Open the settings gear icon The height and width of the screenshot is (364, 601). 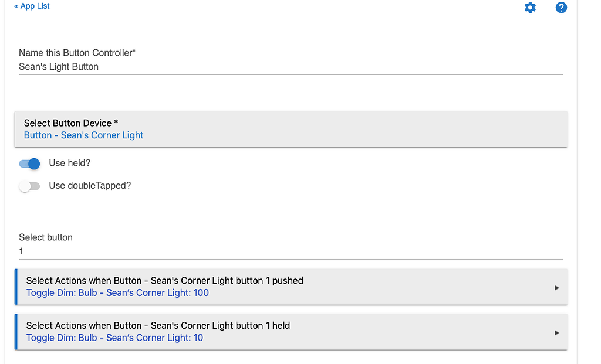click(530, 8)
